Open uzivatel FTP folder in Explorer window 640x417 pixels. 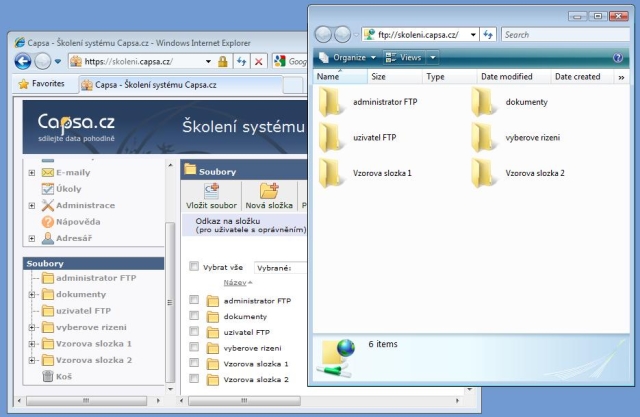coord(358,138)
